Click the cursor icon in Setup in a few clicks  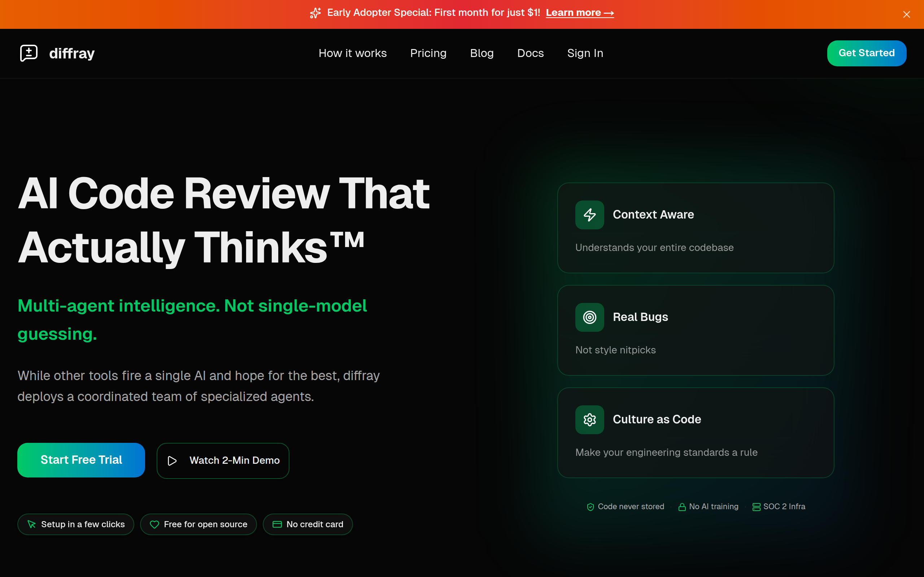click(32, 524)
